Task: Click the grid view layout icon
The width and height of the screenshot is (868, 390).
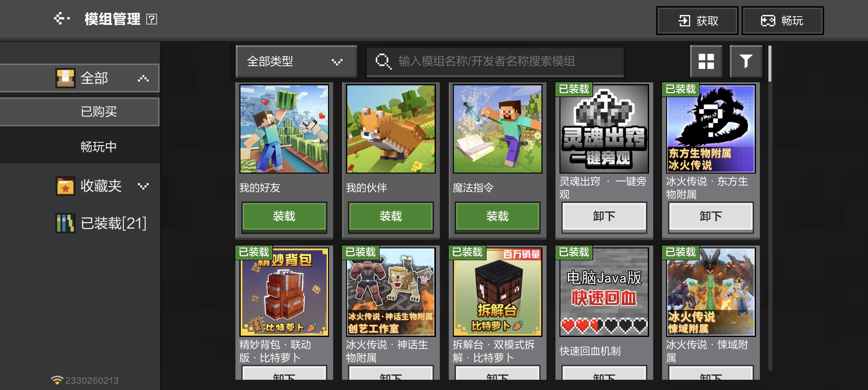Action: tap(706, 61)
